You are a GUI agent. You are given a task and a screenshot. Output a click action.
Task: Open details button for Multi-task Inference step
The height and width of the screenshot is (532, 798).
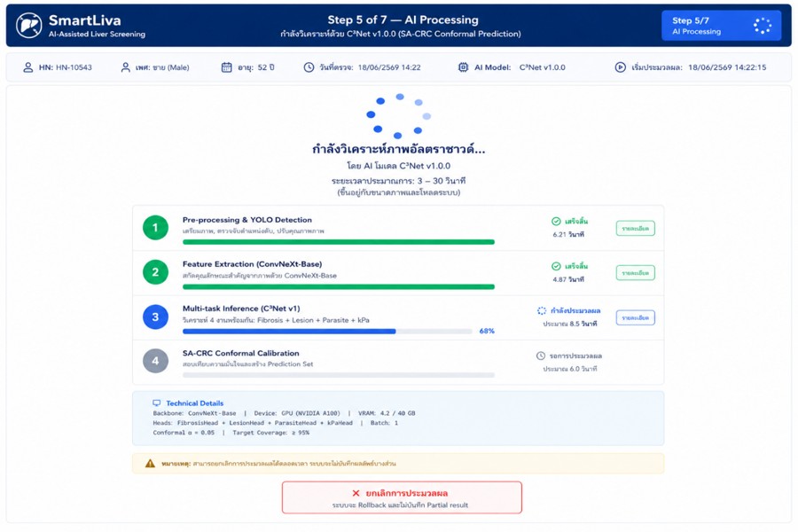click(x=635, y=317)
